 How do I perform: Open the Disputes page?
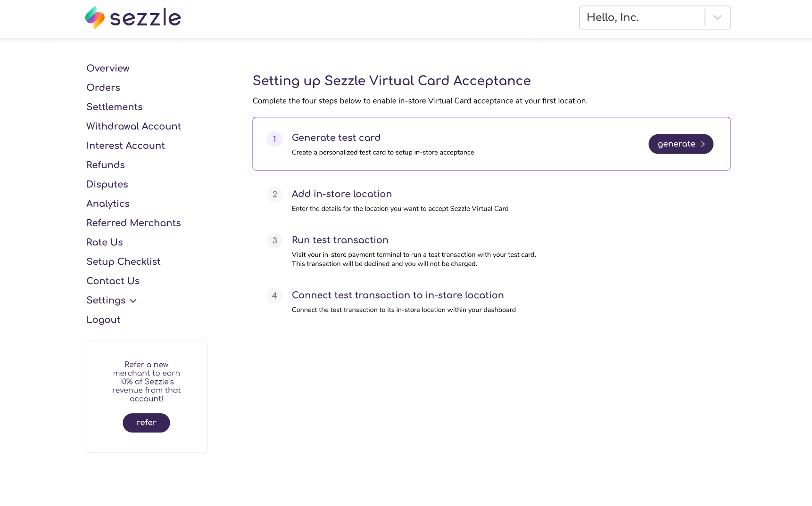107,184
